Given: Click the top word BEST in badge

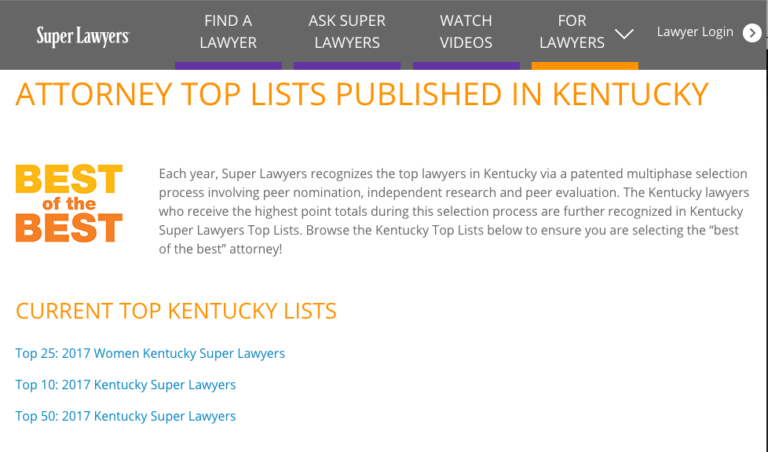Looking at the screenshot, I should point(69,179).
